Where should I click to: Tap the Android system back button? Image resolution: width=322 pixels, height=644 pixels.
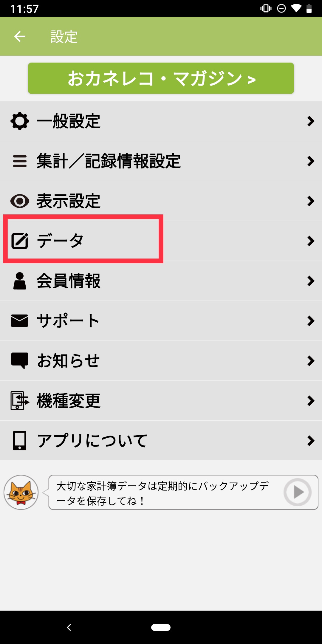(x=69, y=627)
